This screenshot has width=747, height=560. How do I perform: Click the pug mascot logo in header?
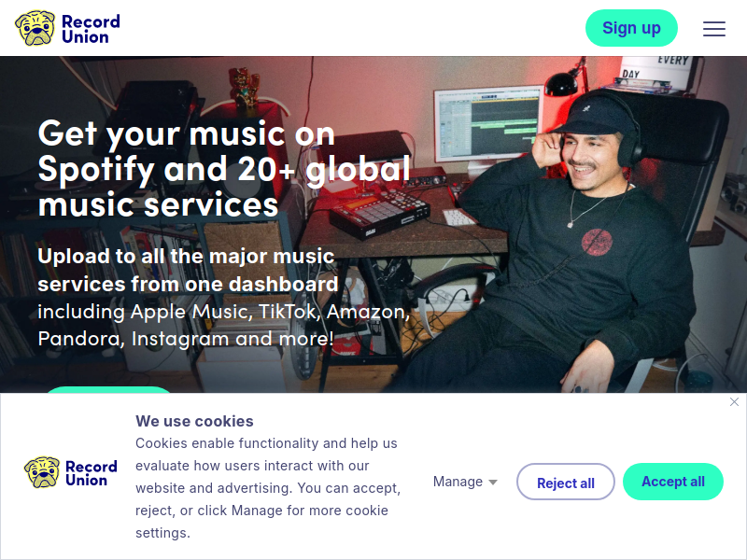(x=35, y=28)
